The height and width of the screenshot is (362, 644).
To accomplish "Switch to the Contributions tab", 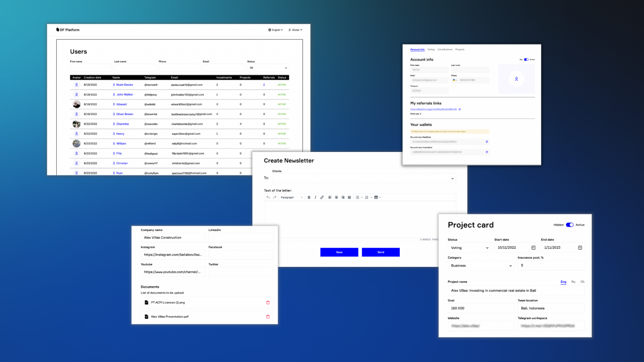I will pyautogui.click(x=444, y=49).
